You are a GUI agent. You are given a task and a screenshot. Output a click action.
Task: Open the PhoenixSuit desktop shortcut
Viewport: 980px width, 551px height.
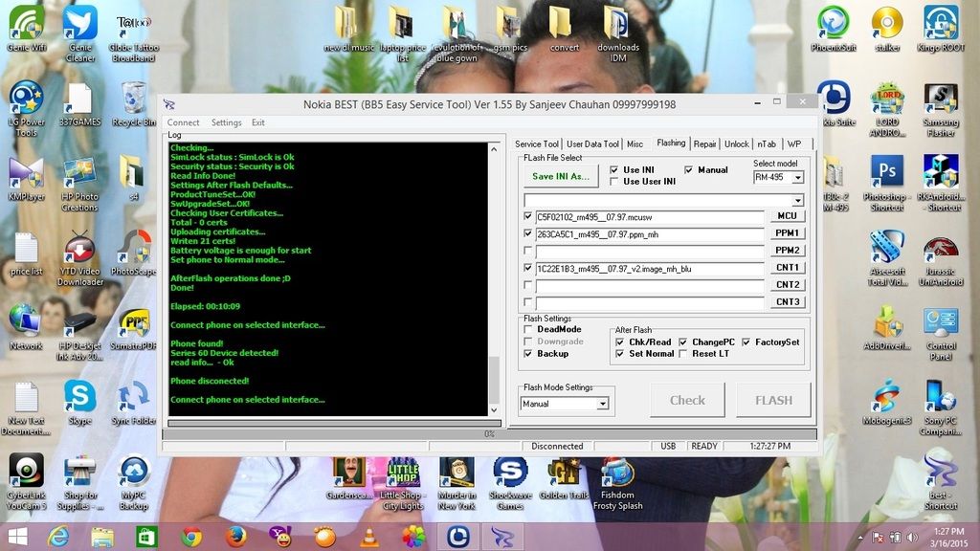[x=833, y=23]
